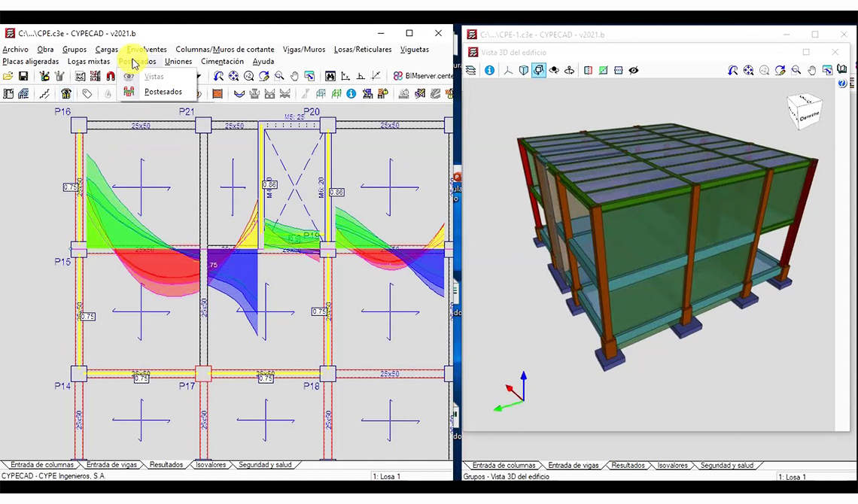Image resolution: width=858 pixels, height=504 pixels.
Task: Toggle the eye visibility icon in 3D toolbar
Action: [x=634, y=70]
